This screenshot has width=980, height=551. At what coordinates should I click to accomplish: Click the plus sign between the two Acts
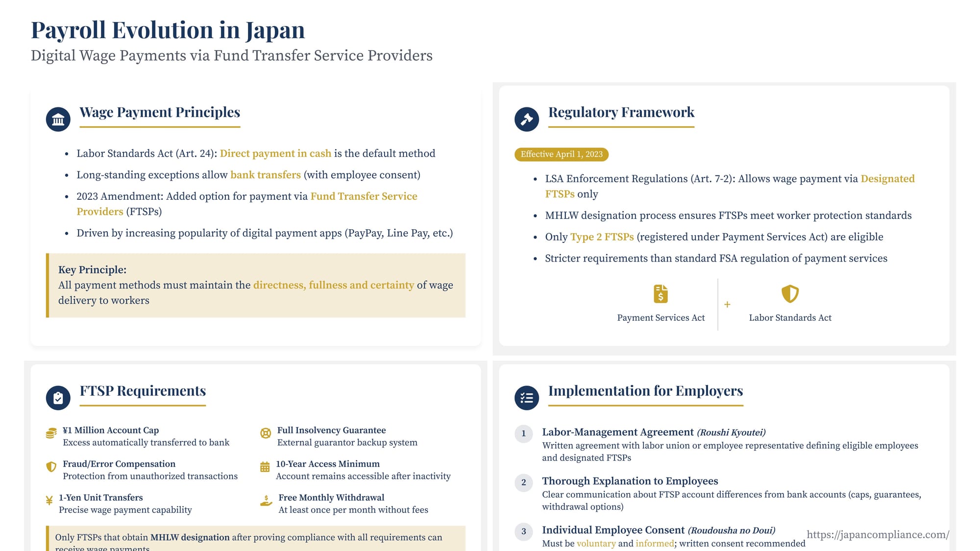727,305
